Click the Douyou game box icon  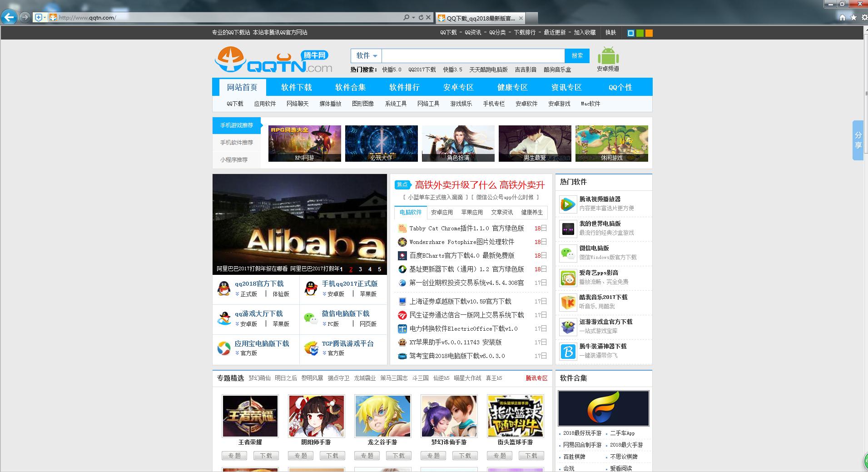click(x=567, y=327)
